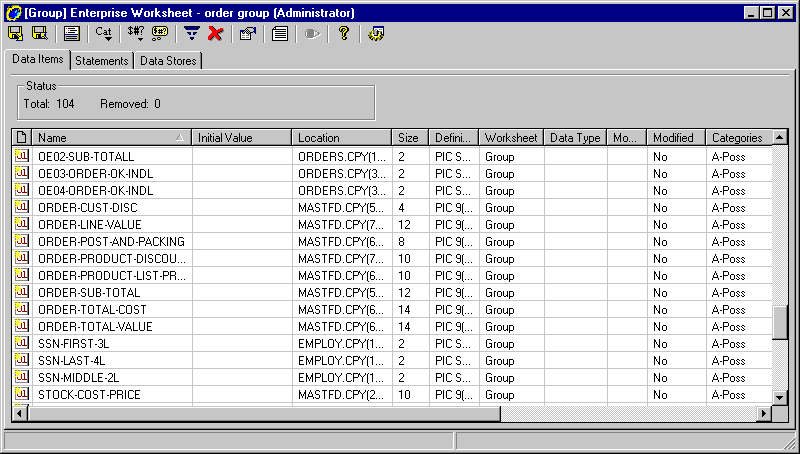Click the Modified column header
The image size is (800, 454).
click(x=676, y=138)
